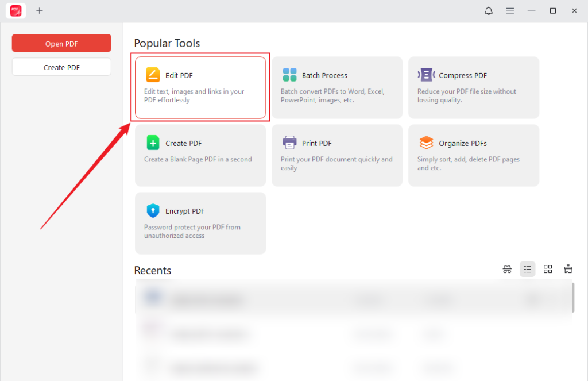
Task: Open the hamburger menu
Action: [x=510, y=10]
